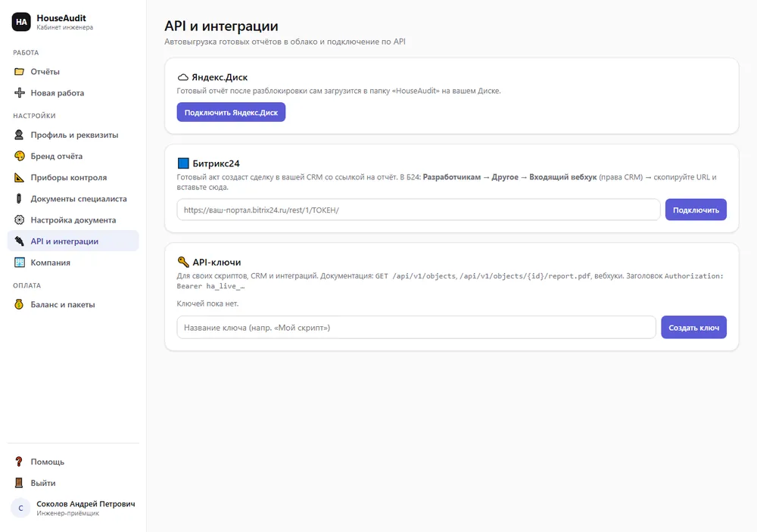The height and width of the screenshot is (532, 757).
Task: Focus the Bitrix24 webhook URL field
Action: point(418,210)
